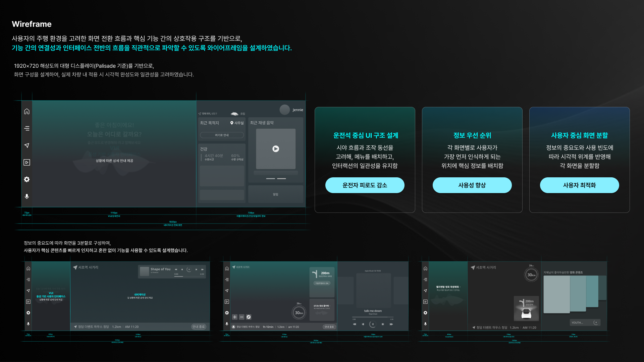644x362 pixels.
Task: Open settings gear in large top wireframe
Action: 27,179
